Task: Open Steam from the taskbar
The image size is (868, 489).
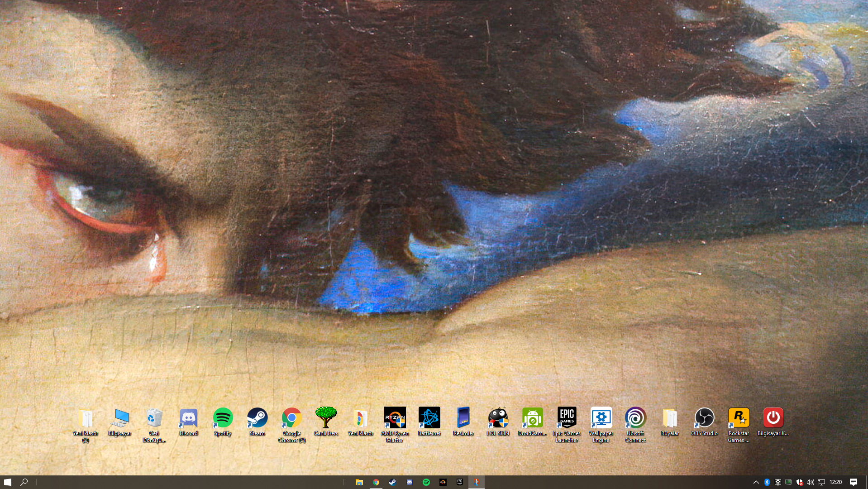Action: [x=393, y=482]
